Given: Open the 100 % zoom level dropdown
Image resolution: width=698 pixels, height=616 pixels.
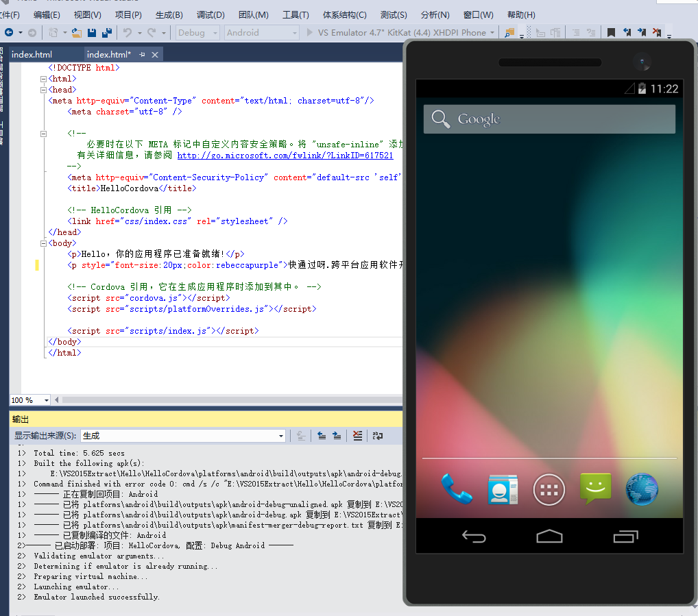Looking at the screenshot, I should click(29, 400).
